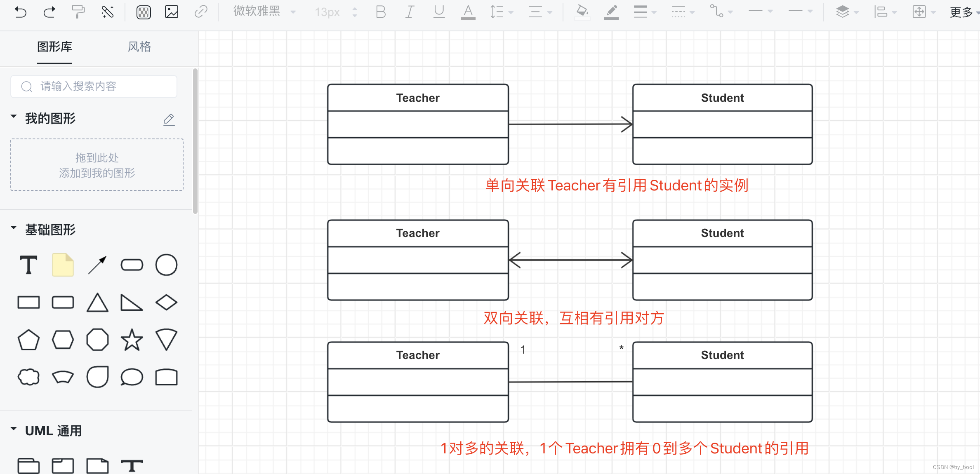This screenshot has height=474, width=980.
Task: Choose the yellow note shape
Action: (63, 265)
